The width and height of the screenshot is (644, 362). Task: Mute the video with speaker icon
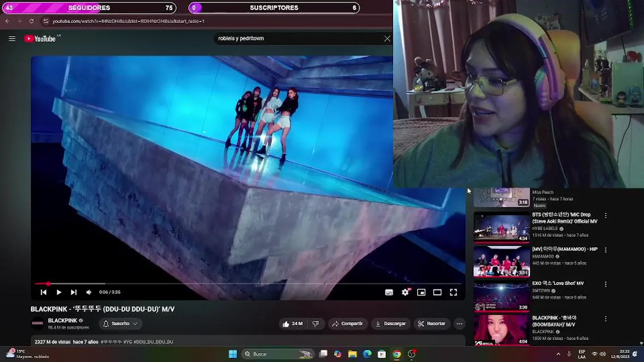click(89, 292)
